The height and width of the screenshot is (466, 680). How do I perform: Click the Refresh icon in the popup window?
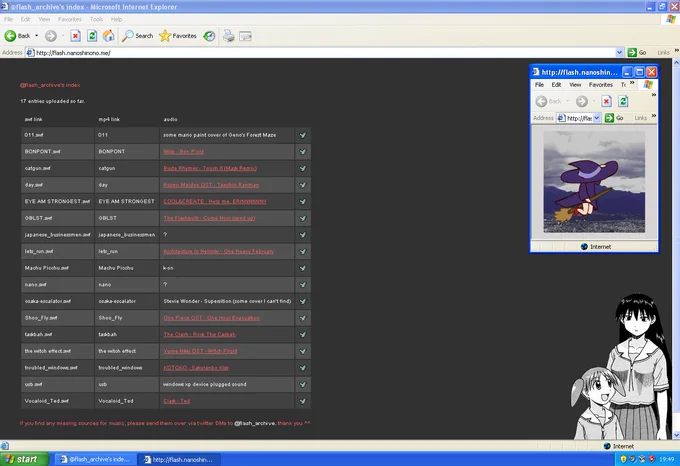623,101
